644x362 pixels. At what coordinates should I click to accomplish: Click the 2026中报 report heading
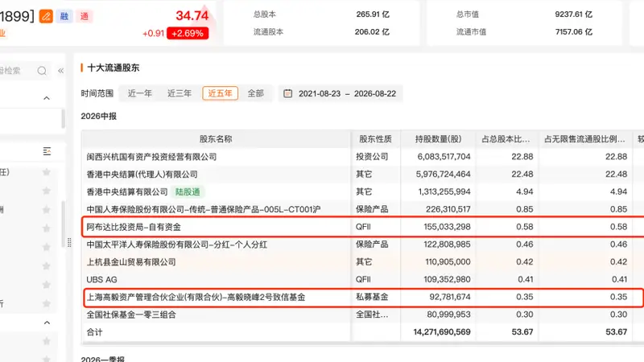98,116
